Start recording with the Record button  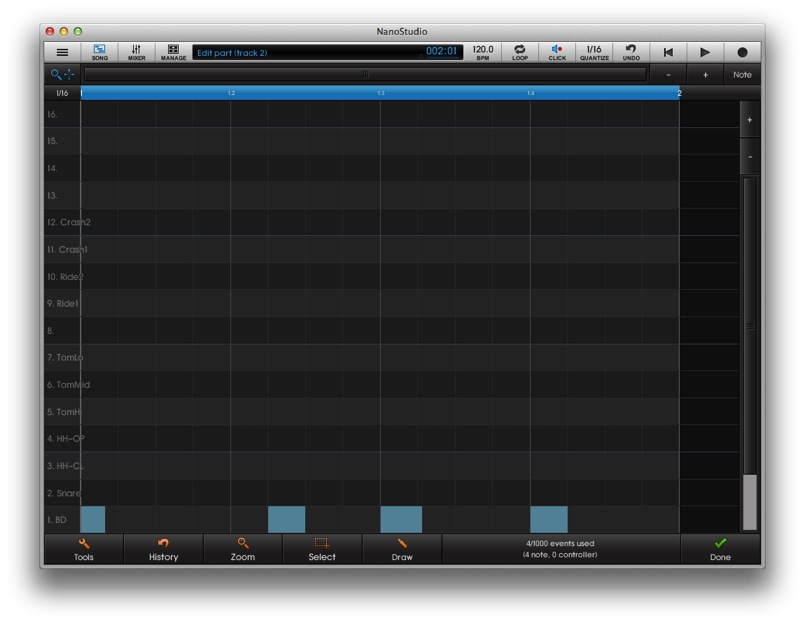point(742,52)
